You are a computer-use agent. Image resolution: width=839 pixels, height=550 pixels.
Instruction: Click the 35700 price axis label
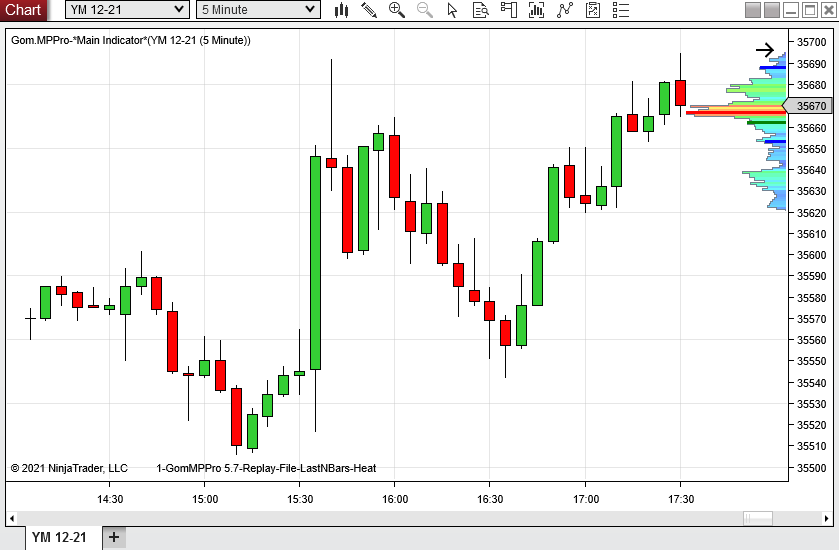coord(812,42)
